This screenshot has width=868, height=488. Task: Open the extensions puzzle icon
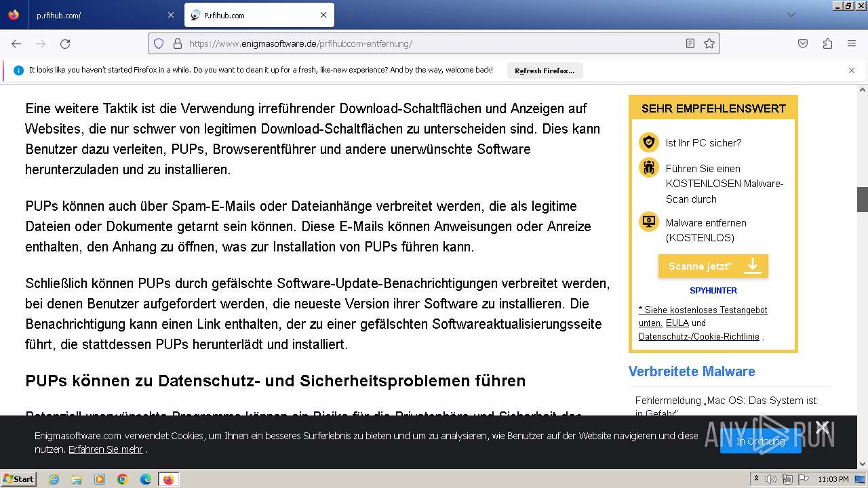pos(827,43)
